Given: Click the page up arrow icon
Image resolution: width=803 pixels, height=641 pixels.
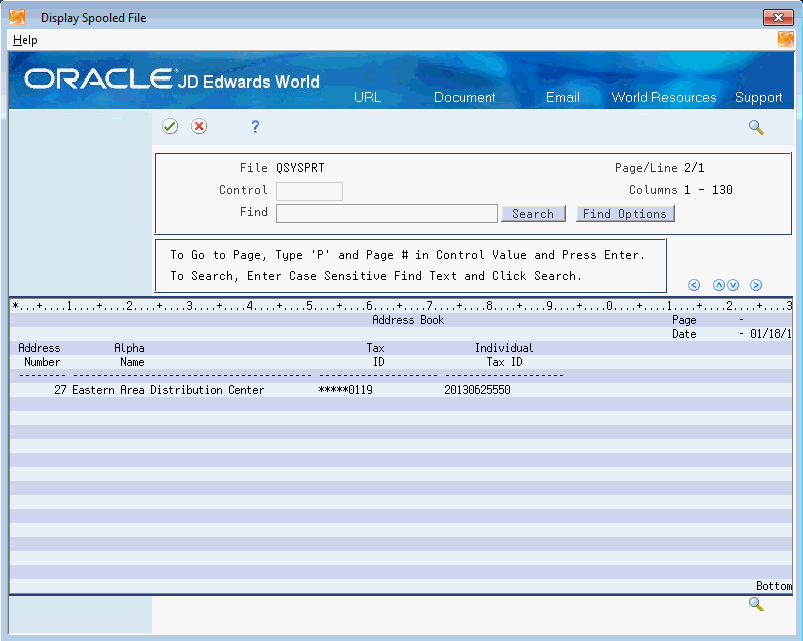Looking at the screenshot, I should [x=719, y=285].
